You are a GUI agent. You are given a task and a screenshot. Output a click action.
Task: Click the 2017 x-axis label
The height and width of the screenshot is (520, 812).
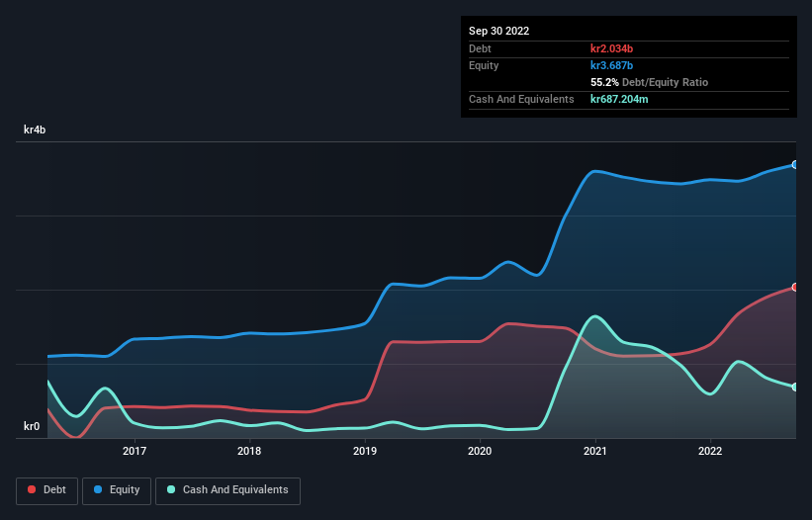pos(135,451)
